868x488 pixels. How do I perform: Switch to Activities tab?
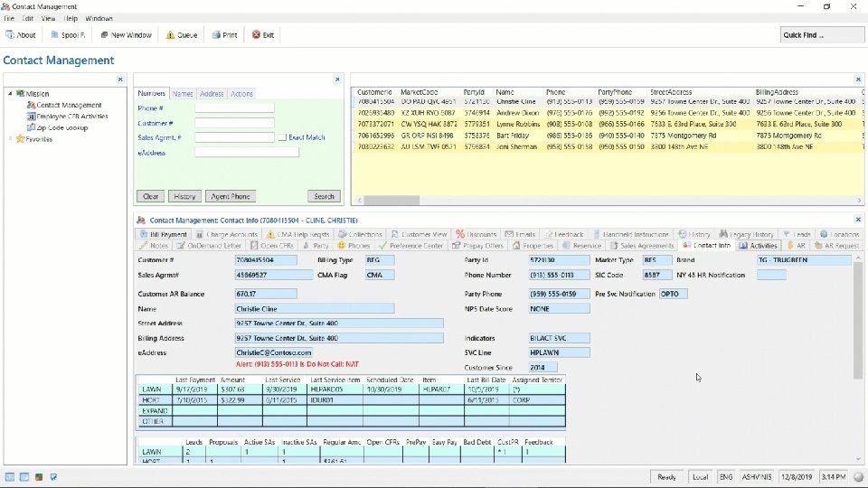tap(759, 245)
